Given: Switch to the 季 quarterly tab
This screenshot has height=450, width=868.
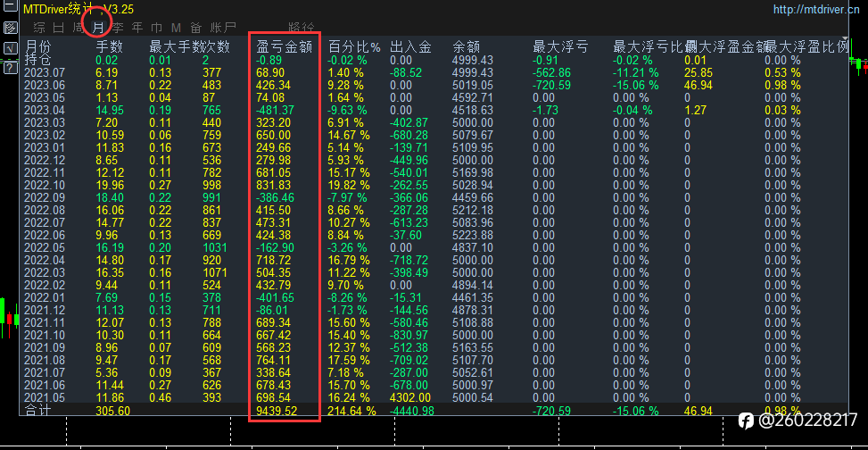Looking at the screenshot, I should point(118,27).
